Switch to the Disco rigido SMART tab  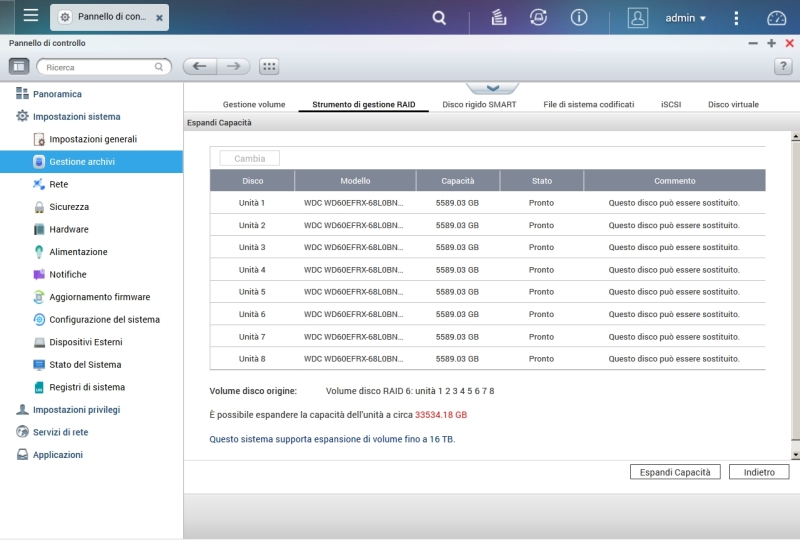[479, 104]
